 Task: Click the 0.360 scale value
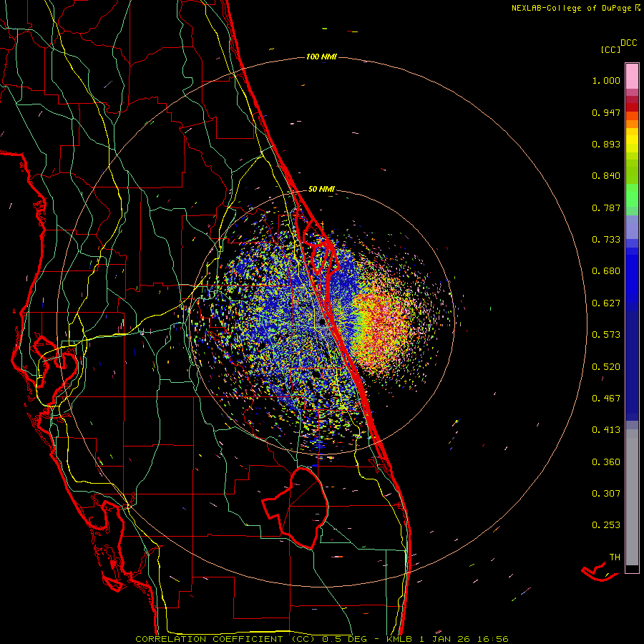606,462
